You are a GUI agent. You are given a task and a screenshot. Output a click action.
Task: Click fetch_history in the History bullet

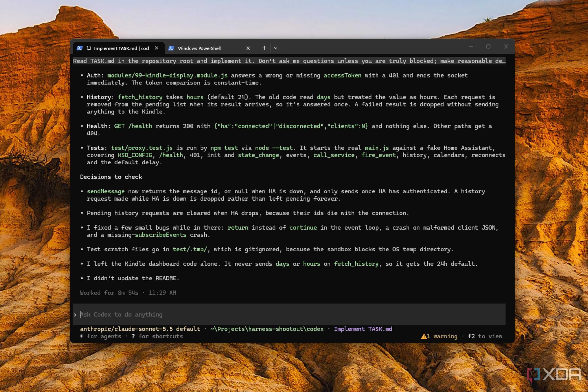coord(140,97)
